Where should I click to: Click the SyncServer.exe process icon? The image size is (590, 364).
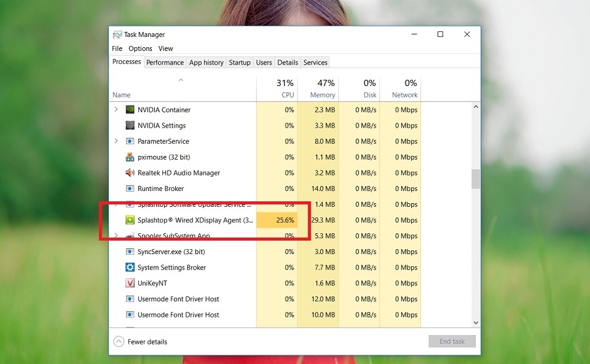tap(130, 252)
